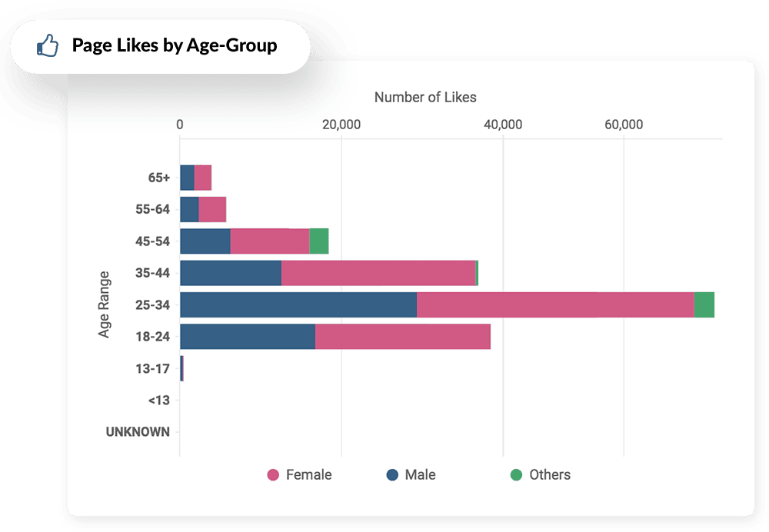Select the Female bar for 35-44
Viewport: 769px width, 532px height.
point(378,273)
